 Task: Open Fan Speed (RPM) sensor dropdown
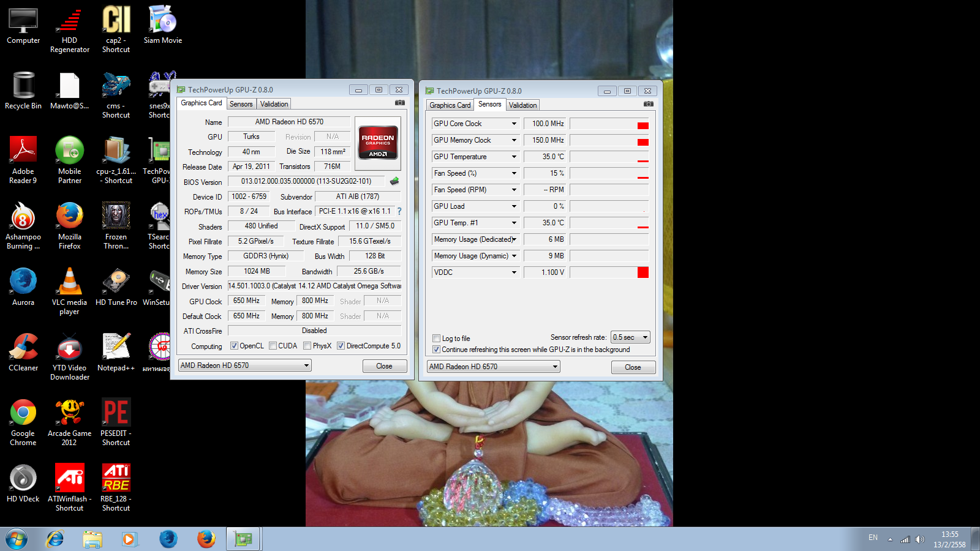(514, 190)
